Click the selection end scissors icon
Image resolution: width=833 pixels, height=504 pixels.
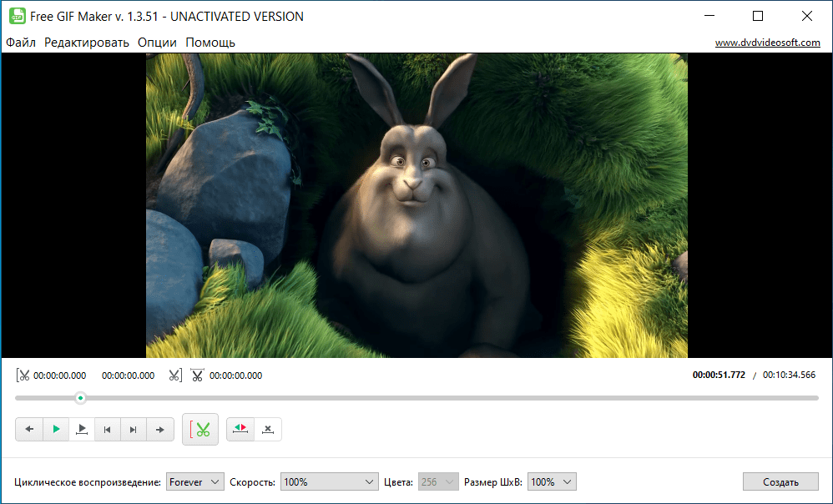point(175,375)
